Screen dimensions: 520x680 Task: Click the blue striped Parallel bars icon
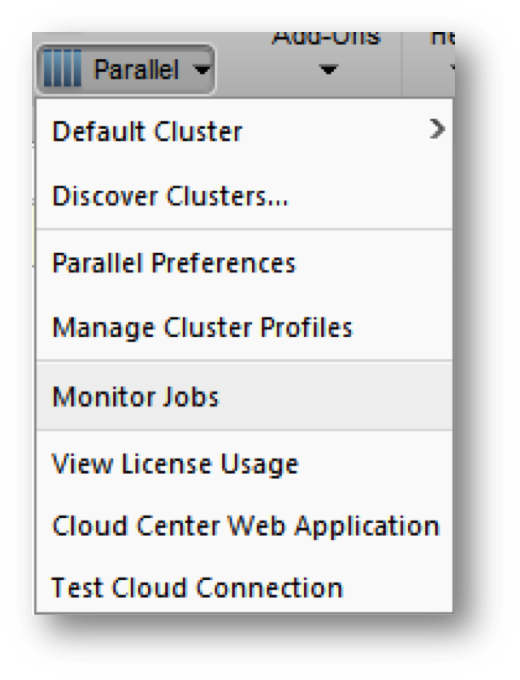coord(62,69)
